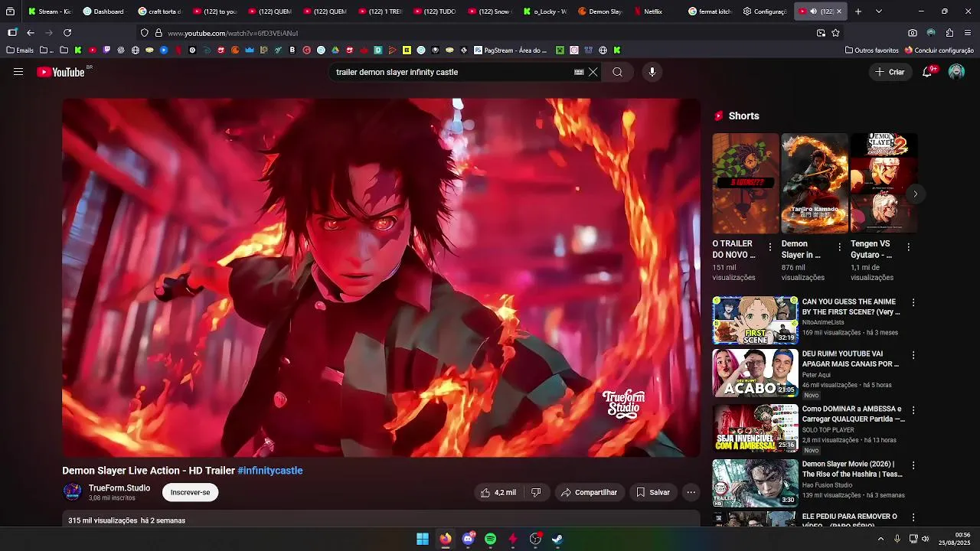Open Steam from the taskbar
This screenshot has height=551, width=980.
[x=558, y=539]
